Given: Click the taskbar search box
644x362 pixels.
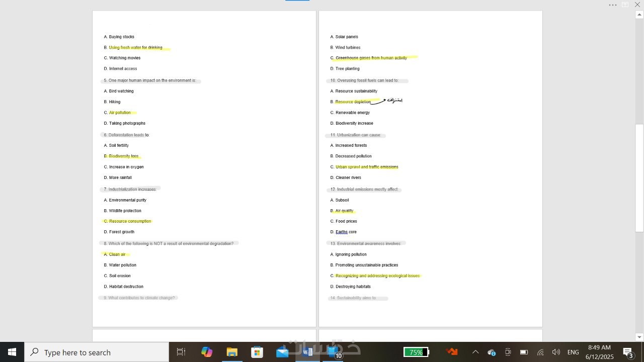Looking at the screenshot, I should [97, 352].
